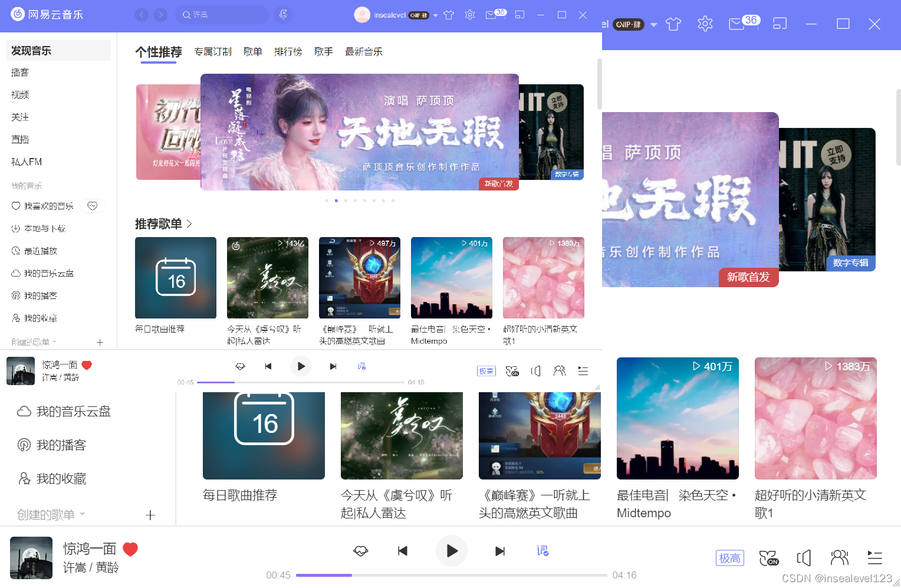Click the 新歌首发 tag on the enlarged banner
Screen dimensions: 901x588
[x=748, y=277]
